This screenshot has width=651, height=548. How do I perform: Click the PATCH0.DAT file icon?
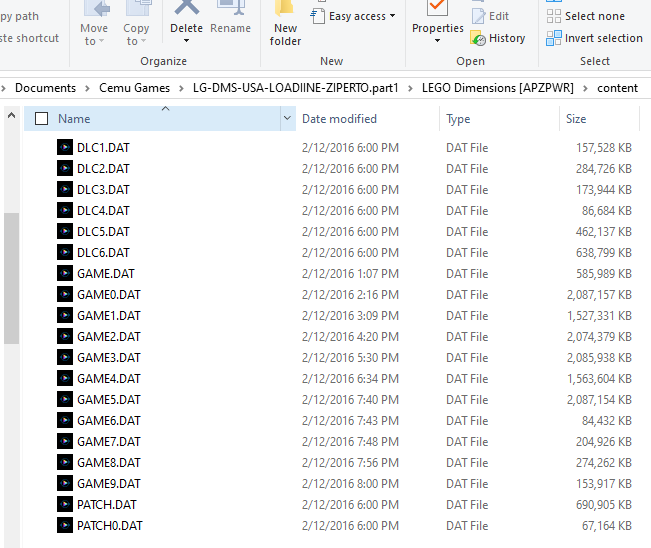click(x=65, y=526)
